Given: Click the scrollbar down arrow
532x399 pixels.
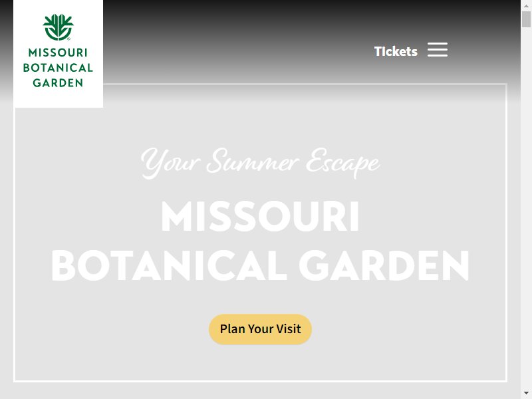Looking at the screenshot, I should (x=526, y=393).
